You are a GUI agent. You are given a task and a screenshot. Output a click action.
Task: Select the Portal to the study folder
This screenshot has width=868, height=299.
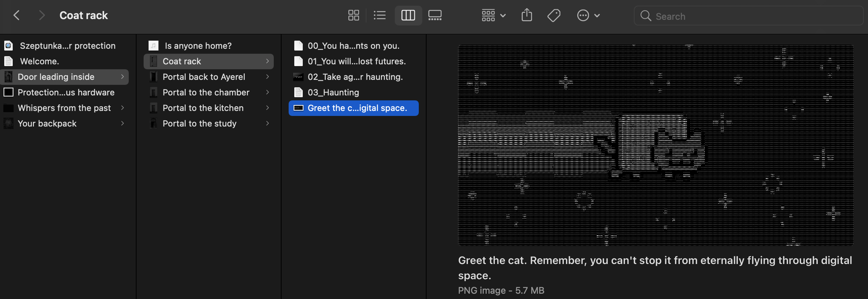coord(199,123)
